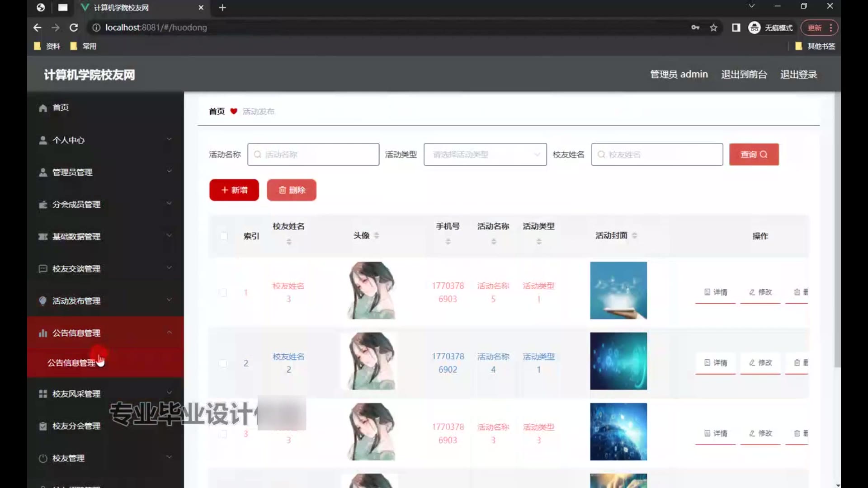Viewport: 868px width, 488px height.
Task: Toggle select-all checkbox in table header
Action: click(x=223, y=236)
